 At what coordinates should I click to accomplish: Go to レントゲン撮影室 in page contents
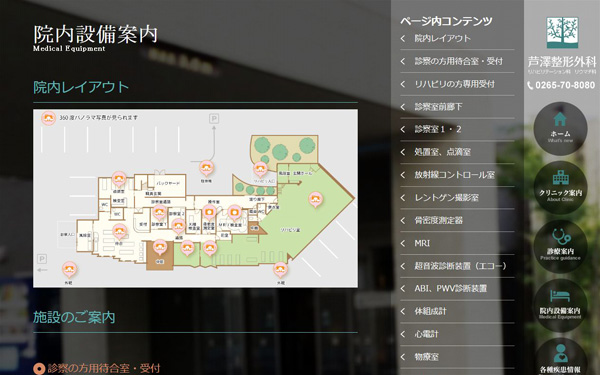point(446,198)
